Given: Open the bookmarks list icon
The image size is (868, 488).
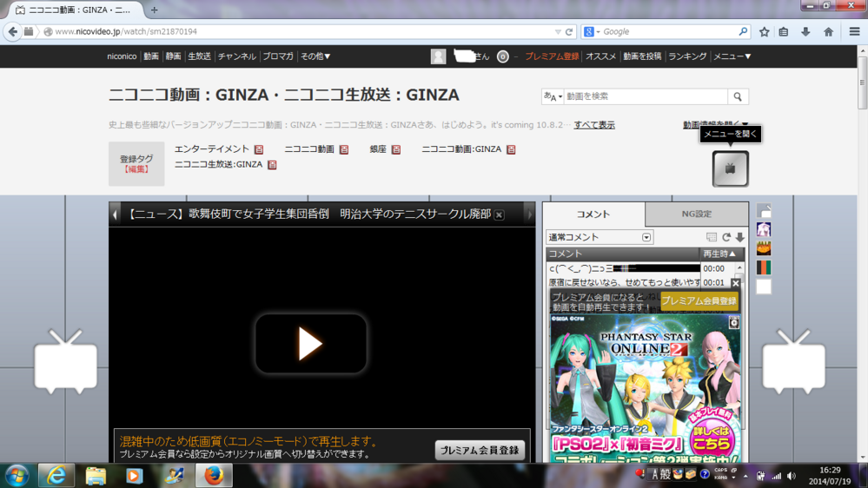Looking at the screenshot, I should 784,31.
